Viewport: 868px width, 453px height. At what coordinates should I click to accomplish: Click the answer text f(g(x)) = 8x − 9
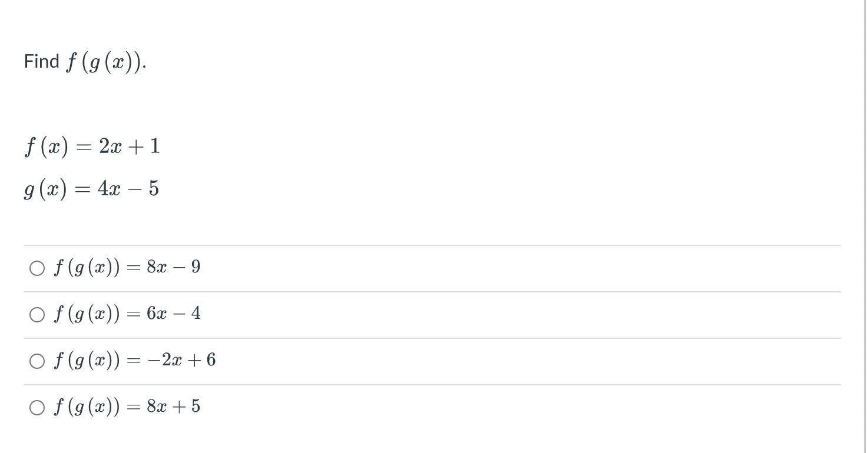click(x=127, y=268)
